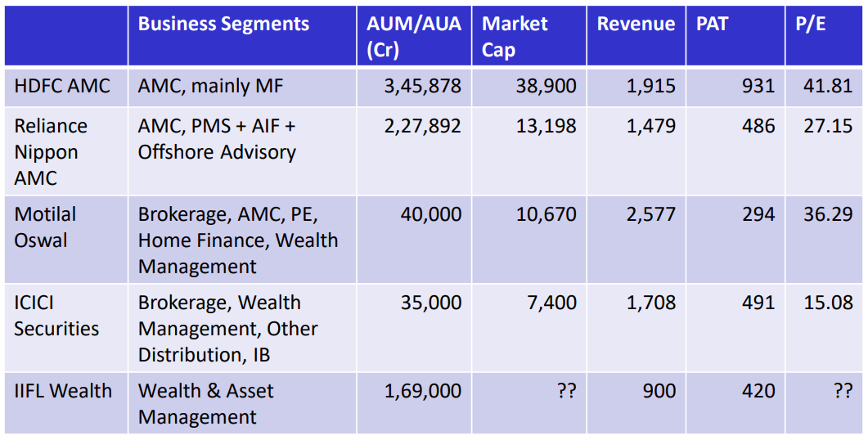Click the Market Cap column header
This screenshot has height=440, width=868.
click(515, 36)
